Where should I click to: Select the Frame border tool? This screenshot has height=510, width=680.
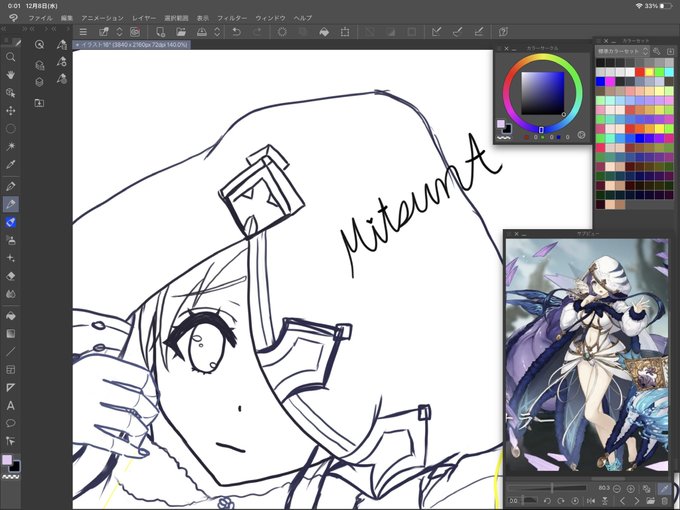click(10, 369)
